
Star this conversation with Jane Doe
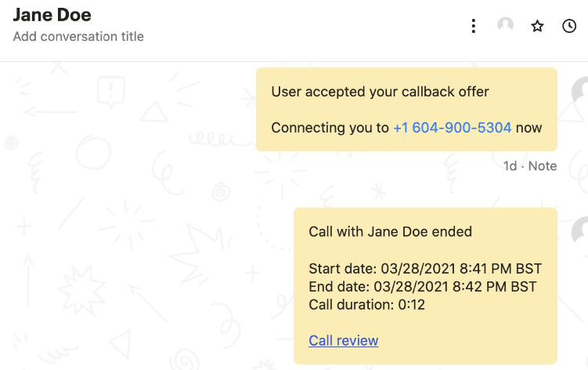(x=537, y=26)
